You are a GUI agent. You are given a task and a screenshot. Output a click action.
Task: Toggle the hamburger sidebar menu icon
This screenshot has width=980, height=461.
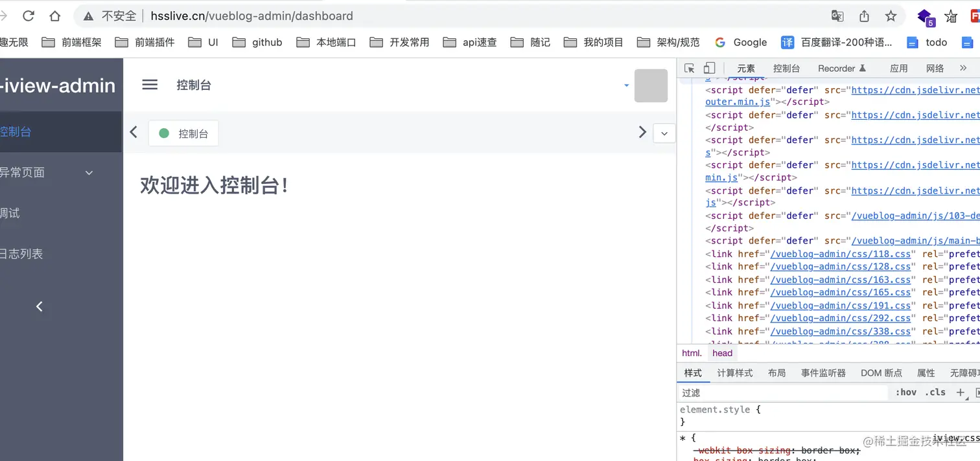(150, 85)
